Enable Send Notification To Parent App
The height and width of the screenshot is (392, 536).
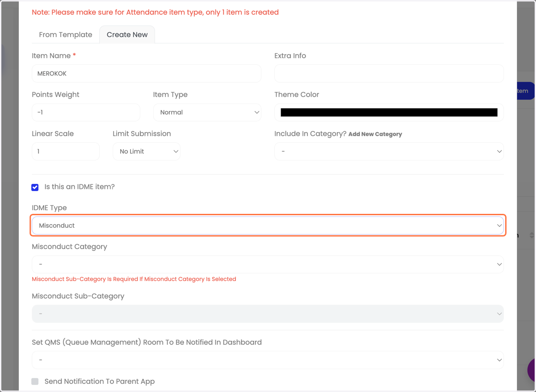click(x=35, y=381)
